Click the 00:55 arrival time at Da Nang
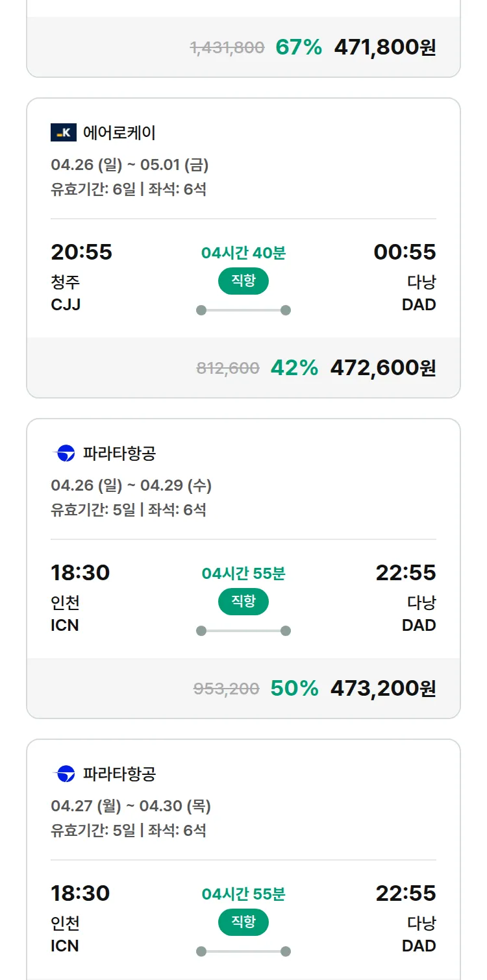This screenshot has height=980, width=487. [405, 252]
